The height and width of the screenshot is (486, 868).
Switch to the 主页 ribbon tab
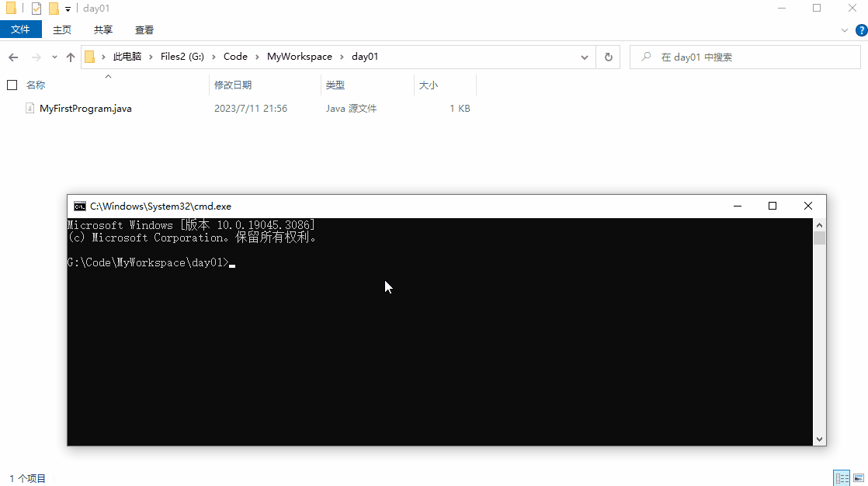coord(62,30)
